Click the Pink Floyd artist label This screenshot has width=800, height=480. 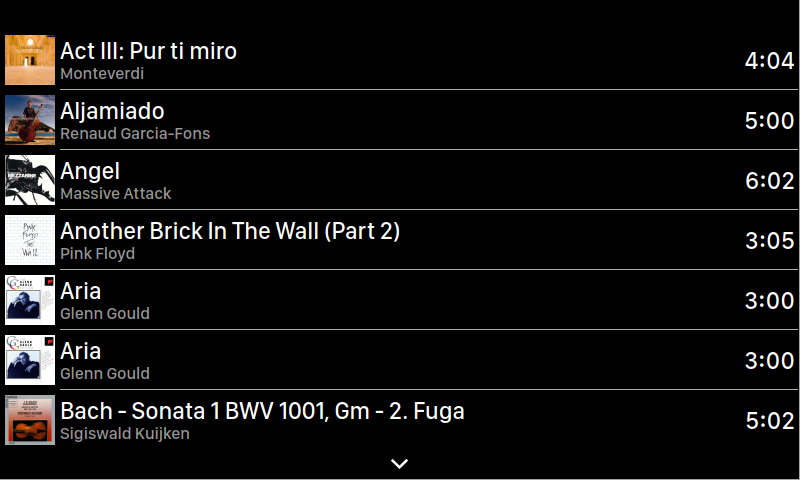(97, 254)
